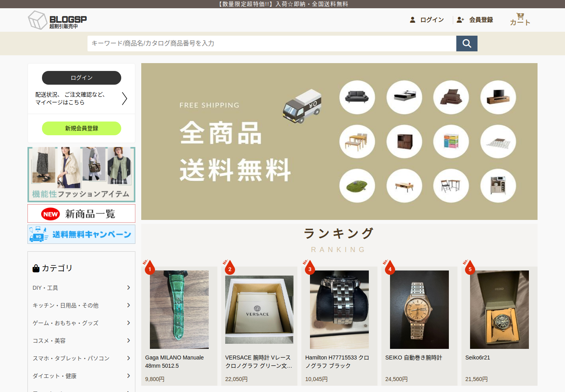Click the green 新規会員登録 button

pyautogui.click(x=82, y=128)
